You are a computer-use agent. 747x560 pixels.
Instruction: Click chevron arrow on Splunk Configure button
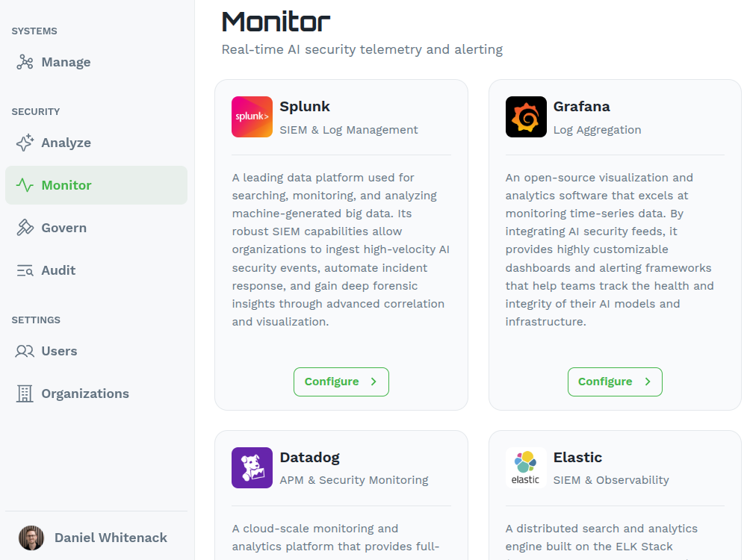[373, 382]
